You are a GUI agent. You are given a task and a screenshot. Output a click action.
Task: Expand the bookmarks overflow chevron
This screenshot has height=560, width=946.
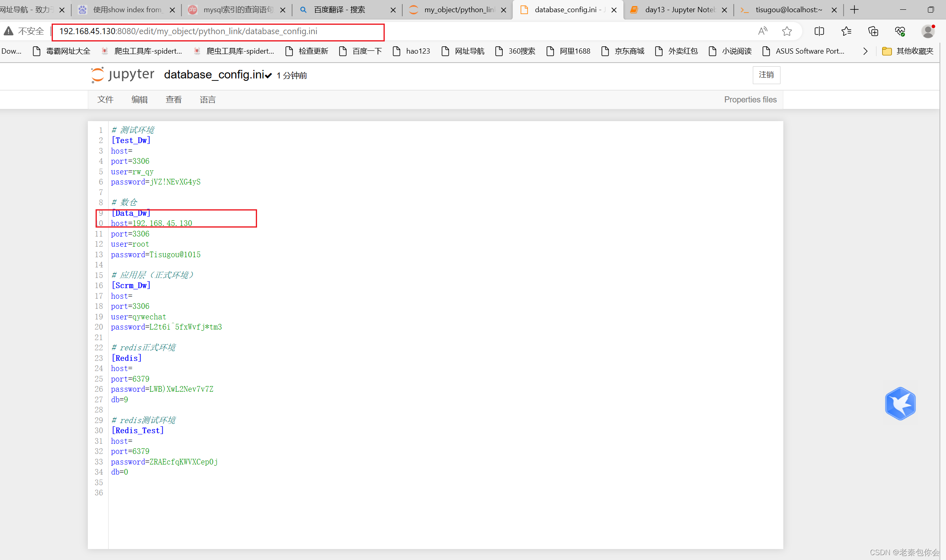coord(865,51)
